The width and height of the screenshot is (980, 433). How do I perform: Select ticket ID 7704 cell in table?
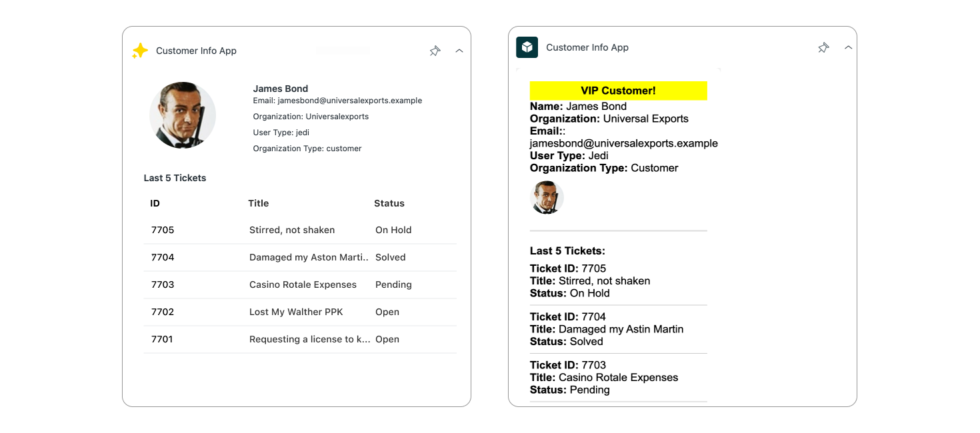pos(163,257)
